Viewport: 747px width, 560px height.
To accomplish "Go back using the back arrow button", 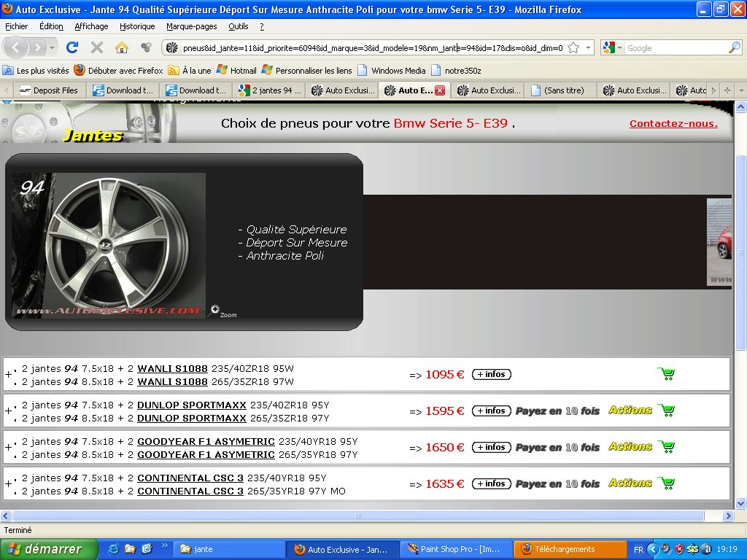I will coord(16,47).
